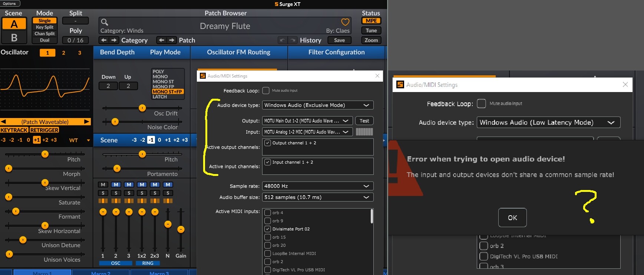Click Save patch button

pyautogui.click(x=339, y=40)
